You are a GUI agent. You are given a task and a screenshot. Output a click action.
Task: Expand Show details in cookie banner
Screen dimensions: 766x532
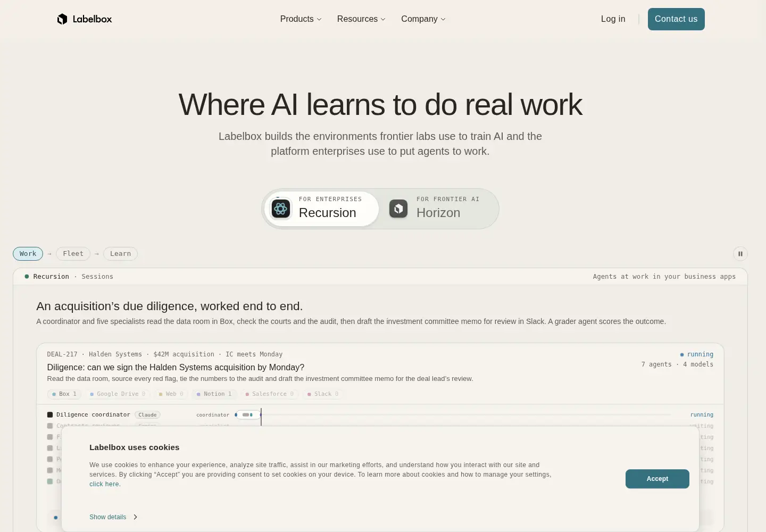113,517
